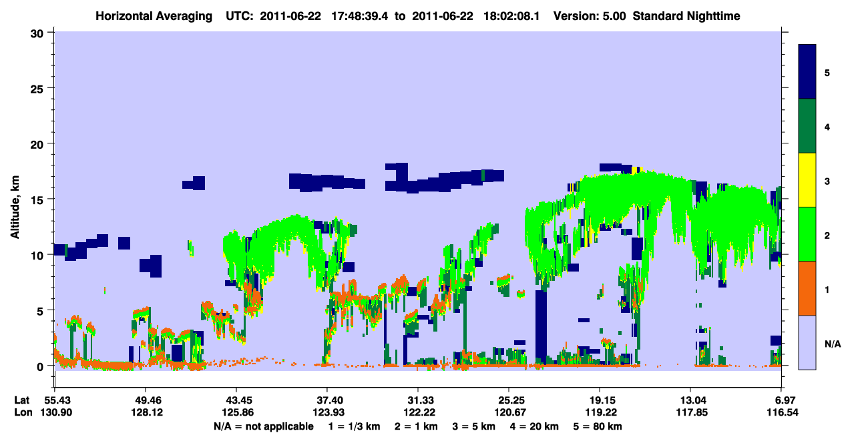Click the orange level 1 legend swatch

[807, 288]
